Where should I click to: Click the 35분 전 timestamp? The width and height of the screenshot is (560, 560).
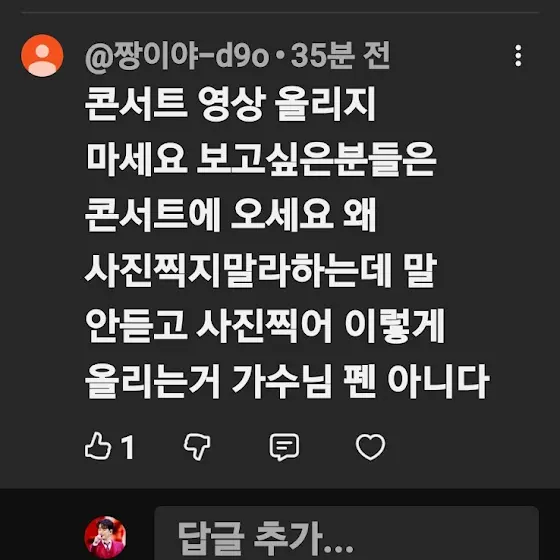pos(340,56)
